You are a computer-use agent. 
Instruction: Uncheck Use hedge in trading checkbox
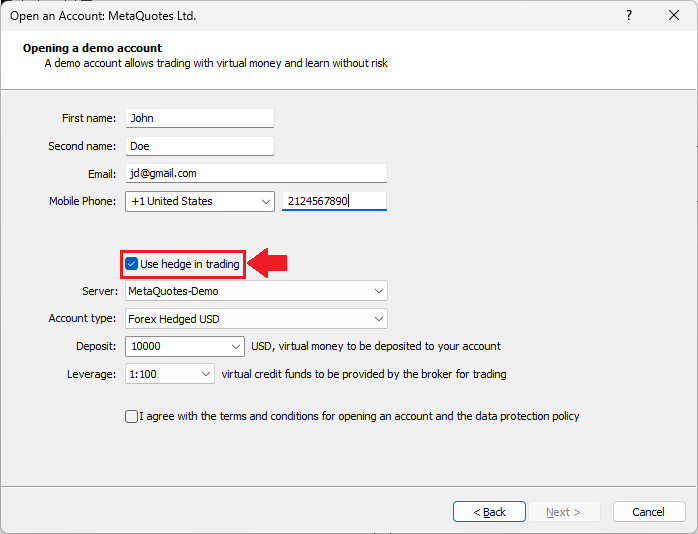click(132, 264)
